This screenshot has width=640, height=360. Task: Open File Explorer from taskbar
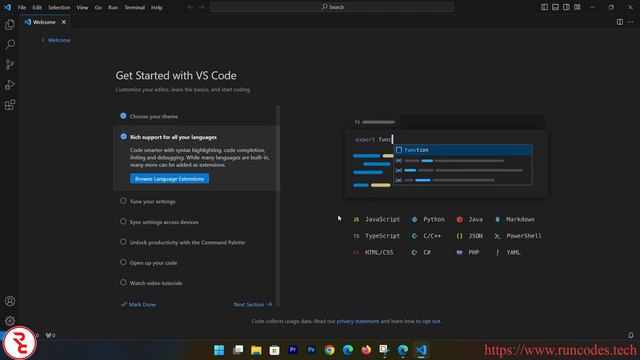coord(256,350)
